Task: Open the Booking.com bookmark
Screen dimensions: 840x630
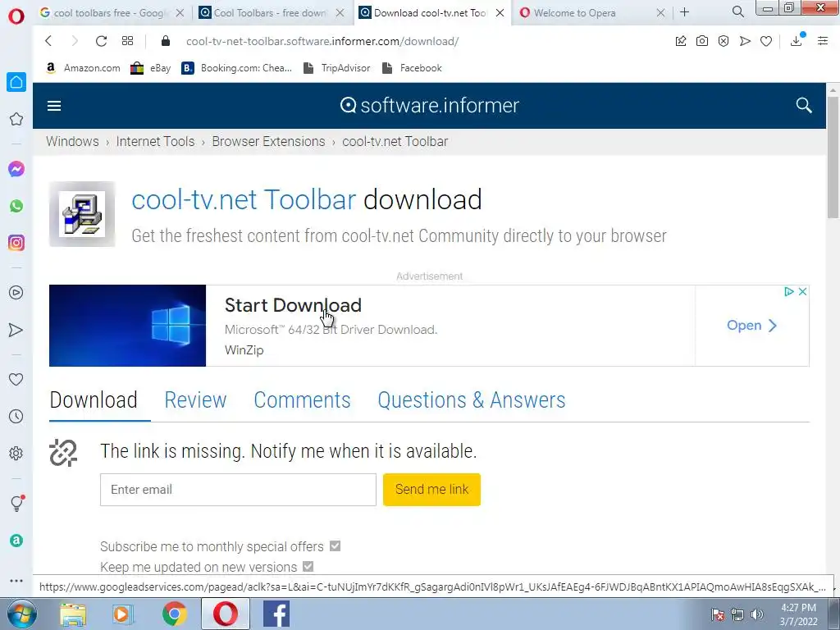Action: 237,68
